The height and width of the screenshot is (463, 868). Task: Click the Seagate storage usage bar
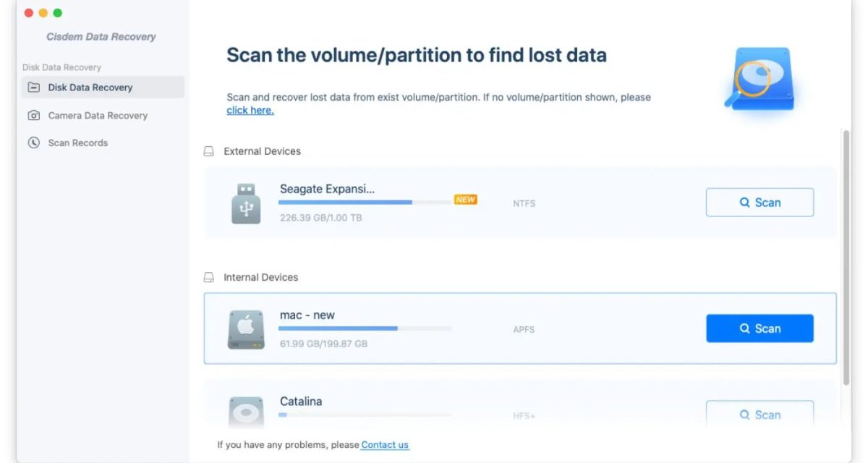pos(365,203)
